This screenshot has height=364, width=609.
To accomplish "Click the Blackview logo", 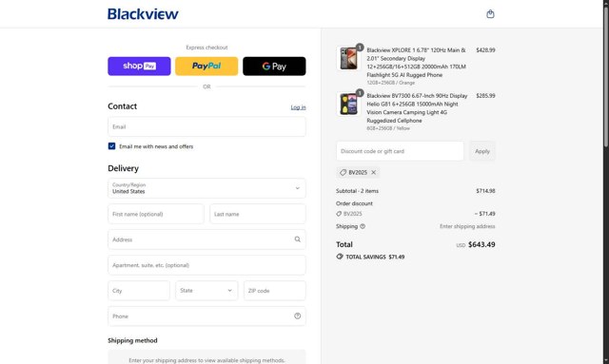I will (143, 14).
